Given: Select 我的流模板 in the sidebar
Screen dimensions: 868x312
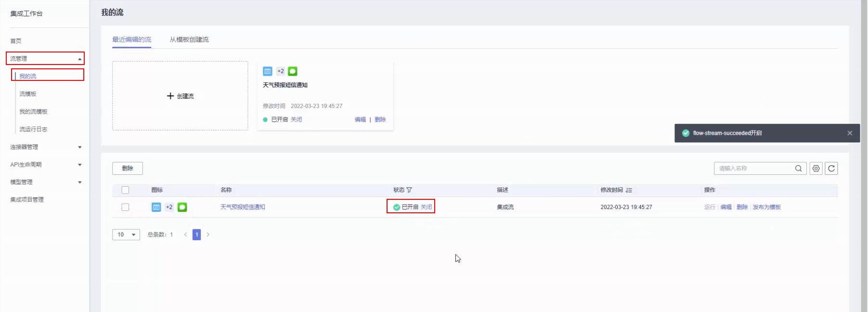Looking at the screenshot, I should [x=33, y=112].
